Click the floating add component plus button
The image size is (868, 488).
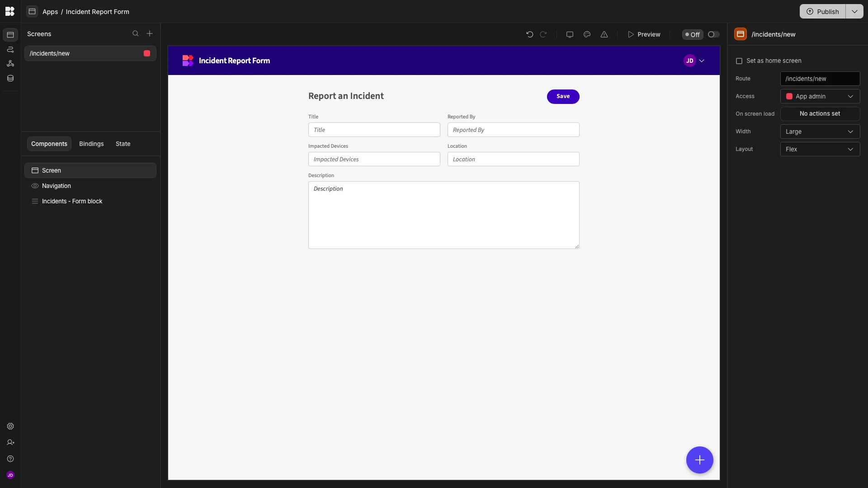point(699,460)
